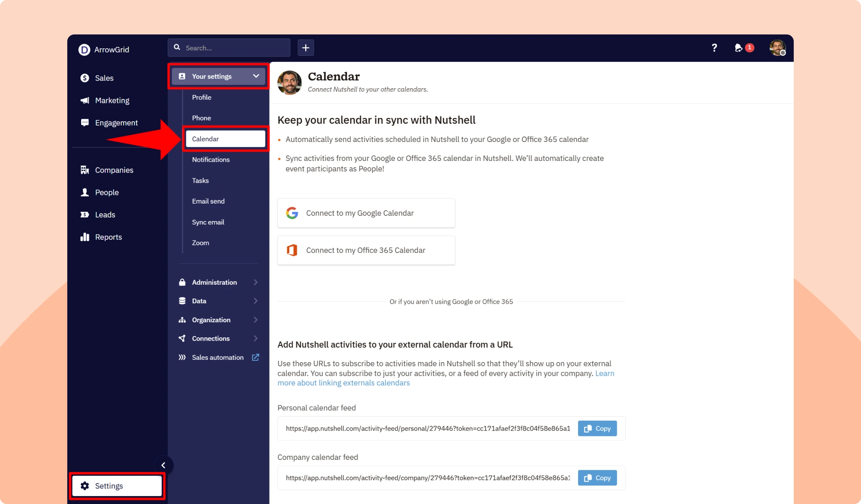Collapse the sidebar with the chevron toggle
Screen dimensions: 861x504
pos(164,465)
